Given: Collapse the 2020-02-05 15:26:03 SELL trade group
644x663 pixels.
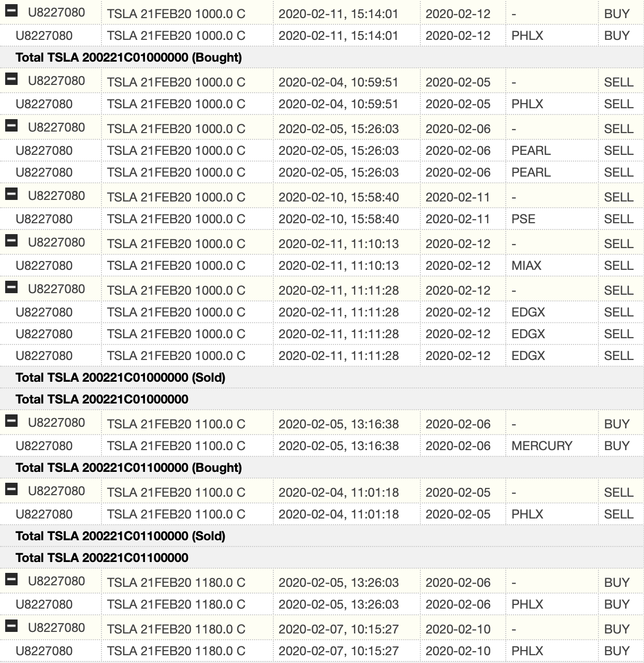Looking at the screenshot, I should point(11,126).
